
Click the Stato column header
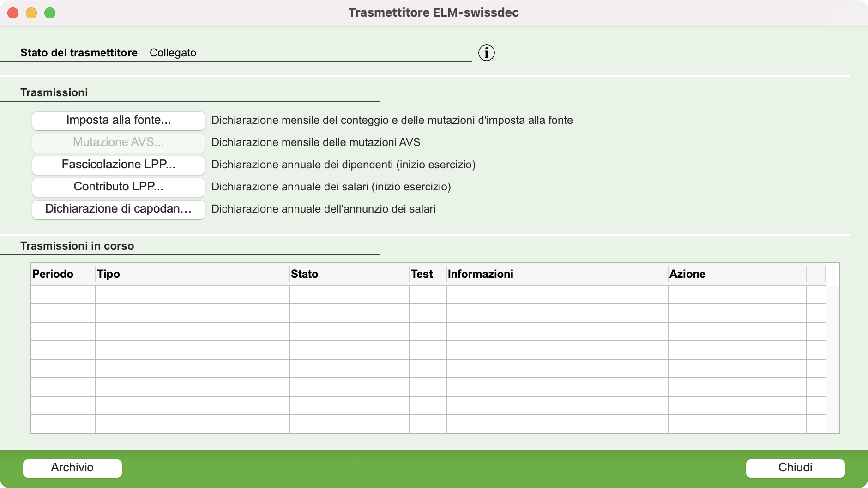(350, 274)
